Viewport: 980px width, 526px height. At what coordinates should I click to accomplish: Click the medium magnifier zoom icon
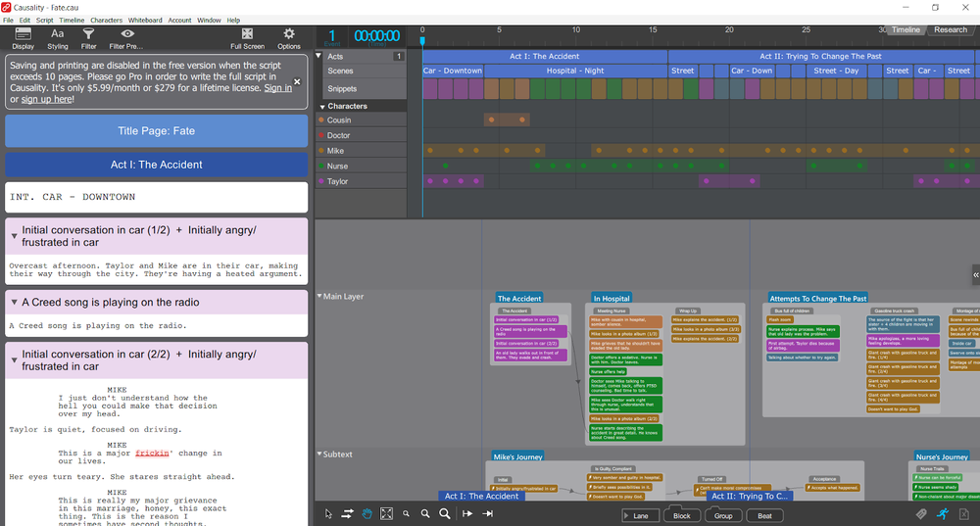coord(425,513)
